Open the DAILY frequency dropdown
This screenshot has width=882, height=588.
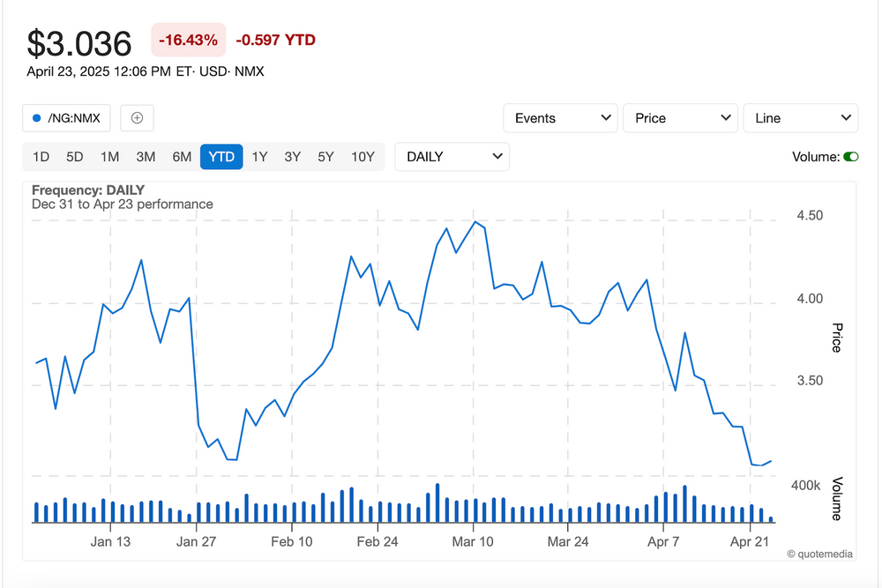tap(452, 157)
